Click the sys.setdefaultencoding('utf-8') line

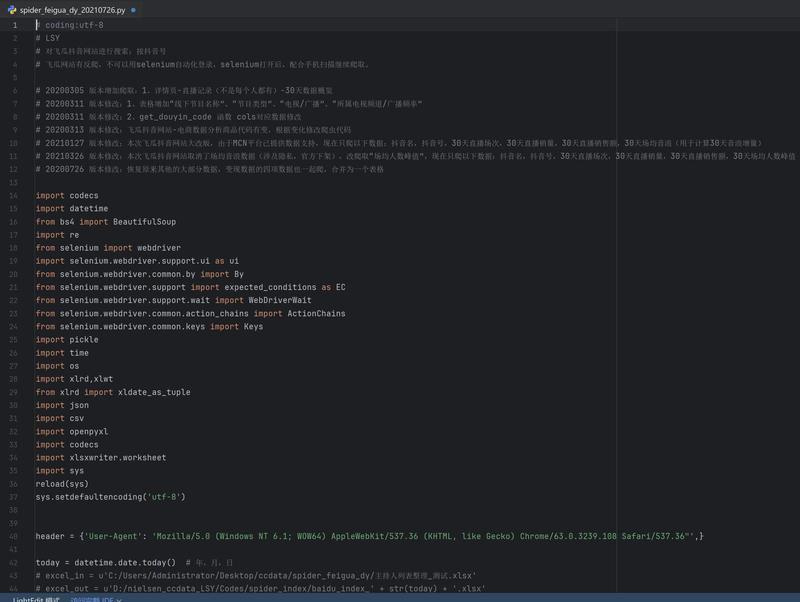[111, 497]
